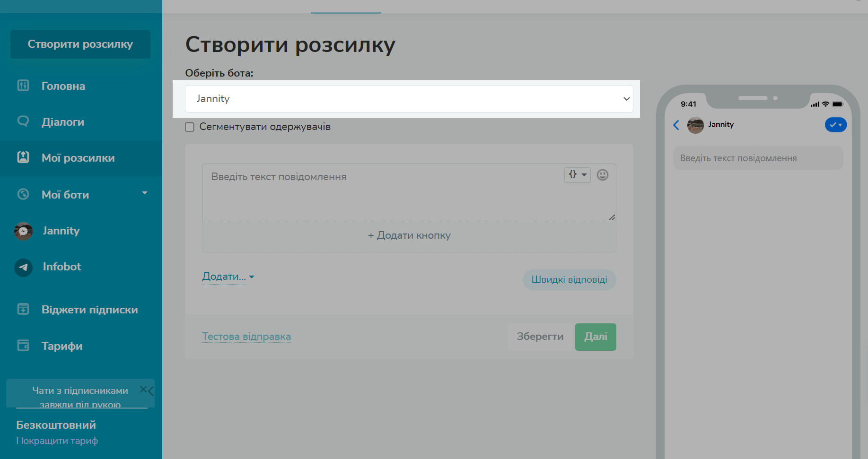The height and width of the screenshot is (459, 868).
Task: Enable Сегментувати одержувачів checkbox
Action: [x=190, y=127]
